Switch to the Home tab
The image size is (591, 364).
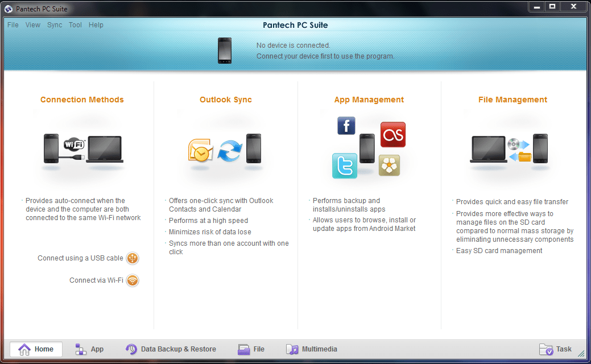pyautogui.click(x=36, y=349)
